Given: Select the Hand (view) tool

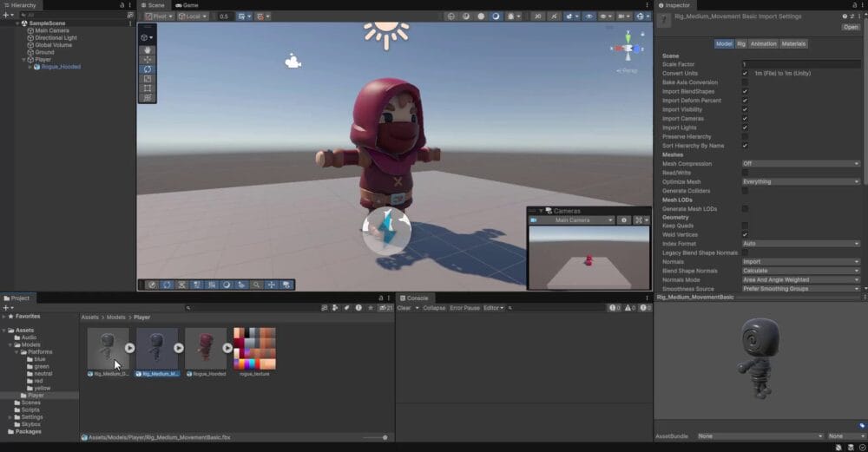Looking at the screenshot, I should pyautogui.click(x=148, y=49).
